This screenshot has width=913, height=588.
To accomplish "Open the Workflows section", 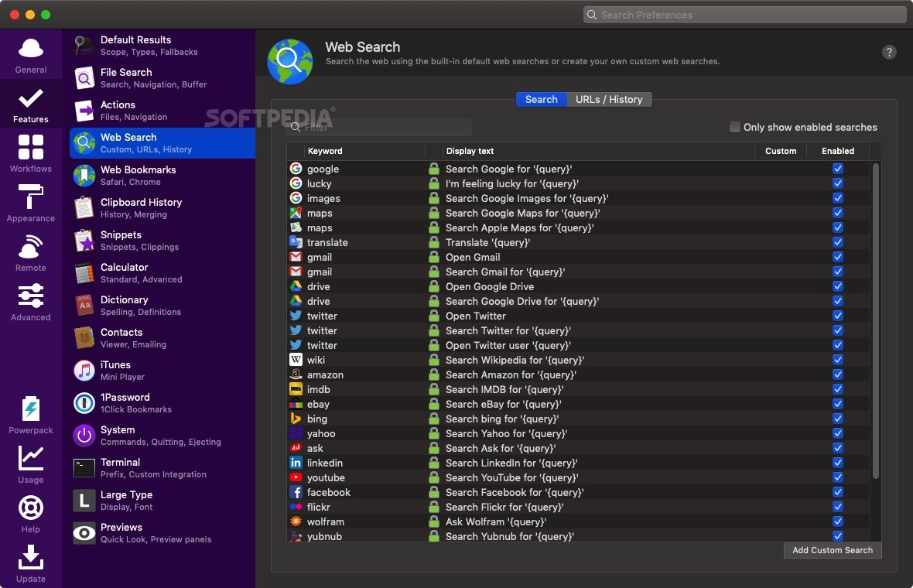I will click(30, 154).
